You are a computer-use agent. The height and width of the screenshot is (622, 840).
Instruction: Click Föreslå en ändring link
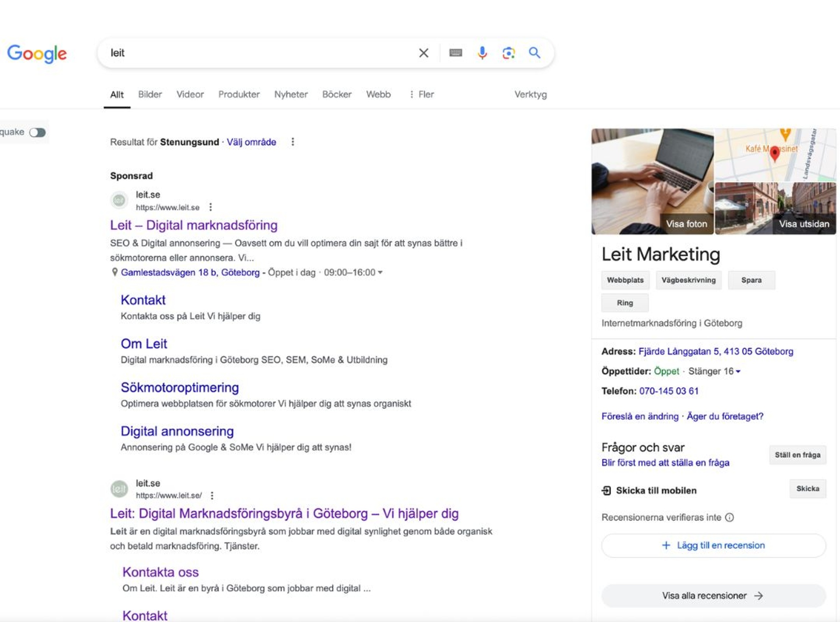click(x=640, y=416)
